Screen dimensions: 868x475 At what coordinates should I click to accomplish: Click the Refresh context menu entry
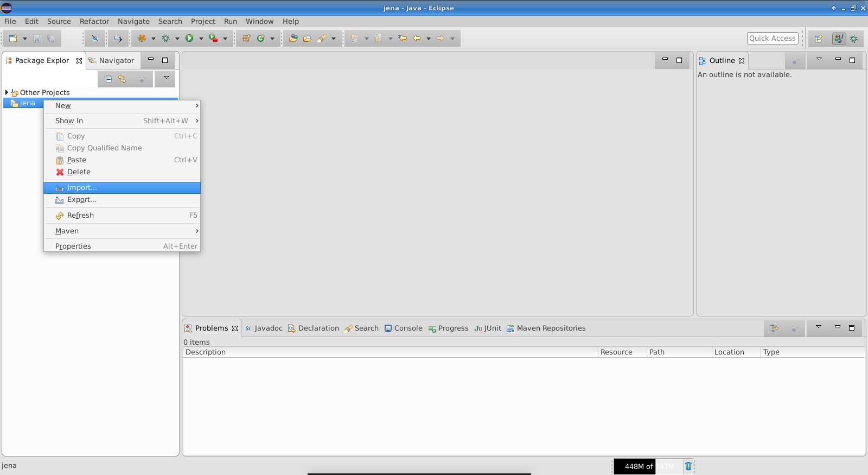80,216
